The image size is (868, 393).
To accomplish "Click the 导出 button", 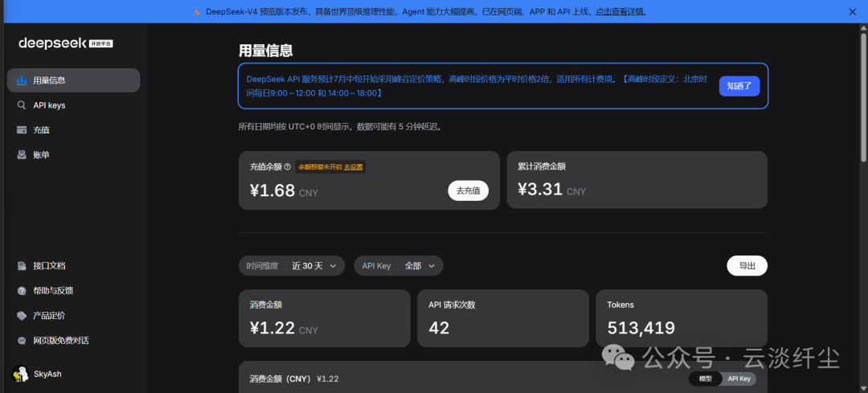I will [747, 266].
